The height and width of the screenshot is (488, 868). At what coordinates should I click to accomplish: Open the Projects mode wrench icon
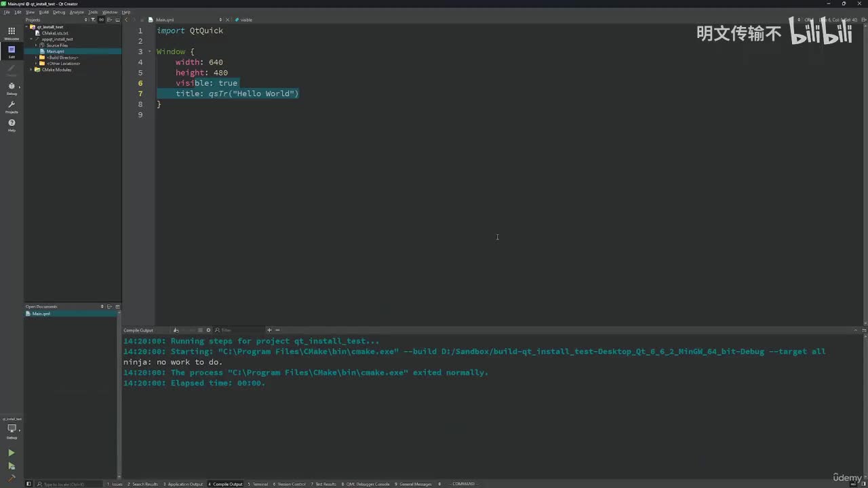coord(12,106)
